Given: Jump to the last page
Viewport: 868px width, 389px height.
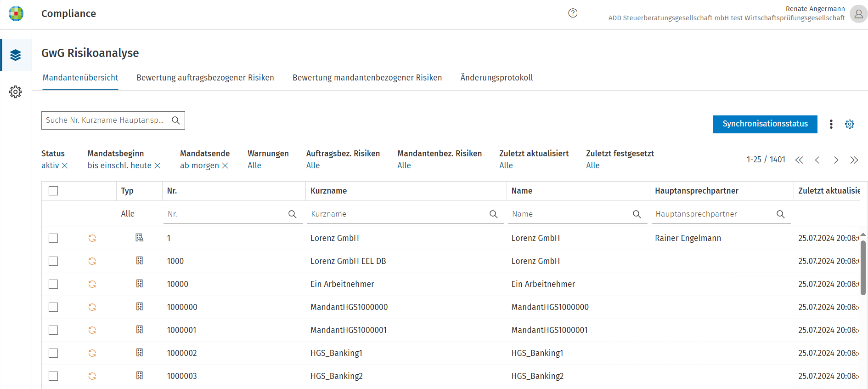Looking at the screenshot, I should tap(854, 160).
